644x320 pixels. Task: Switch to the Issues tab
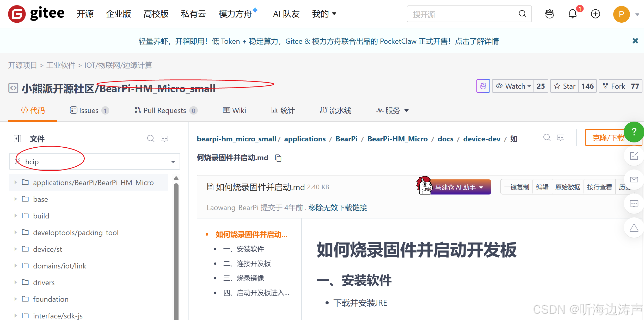tap(89, 110)
